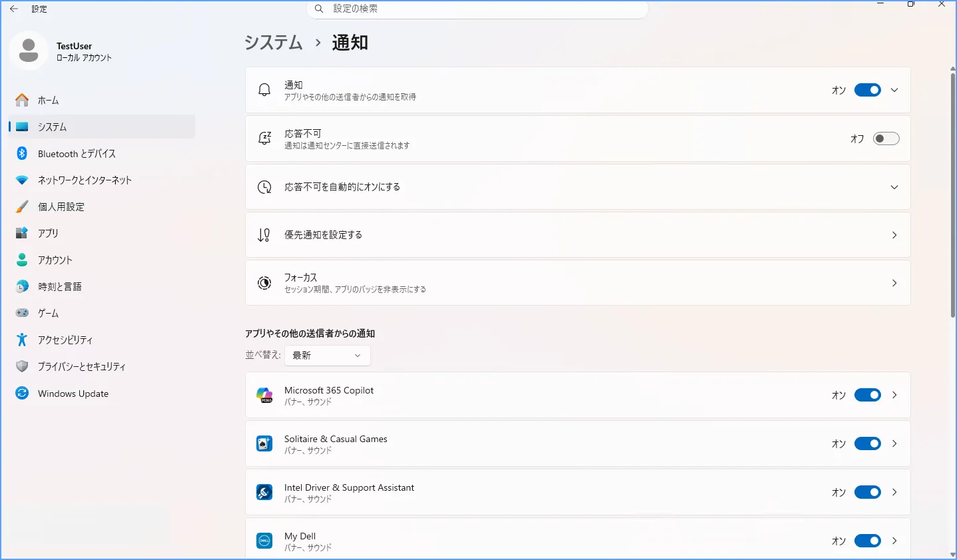Click the ローカル アカウント label
957x560 pixels.
[84, 58]
